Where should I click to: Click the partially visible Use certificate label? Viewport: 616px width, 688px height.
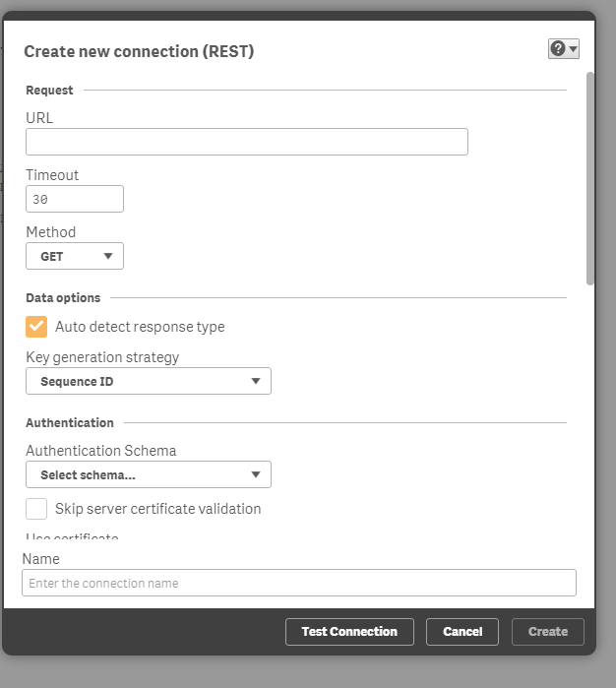72,537
